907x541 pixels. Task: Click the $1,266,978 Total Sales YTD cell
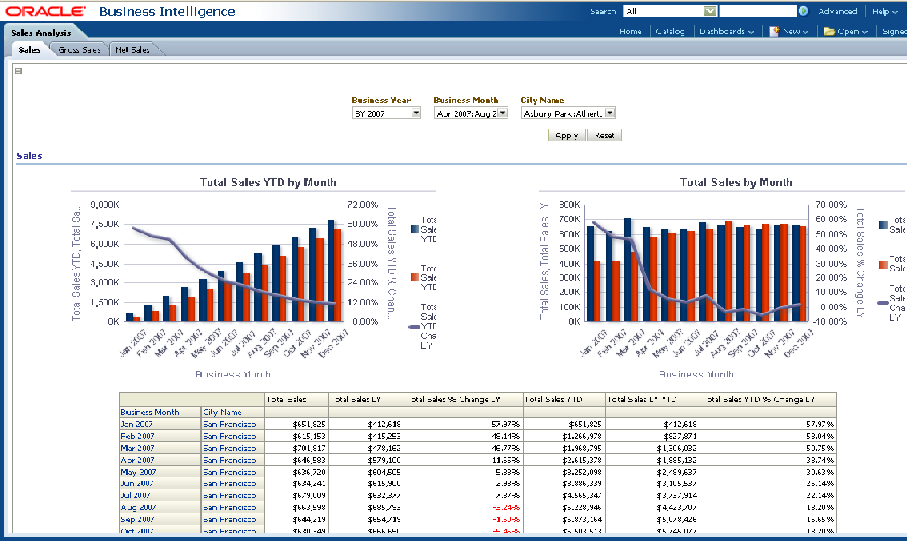click(x=564, y=436)
